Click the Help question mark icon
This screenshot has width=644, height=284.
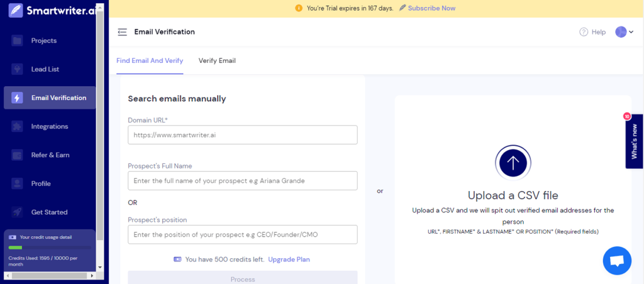584,32
